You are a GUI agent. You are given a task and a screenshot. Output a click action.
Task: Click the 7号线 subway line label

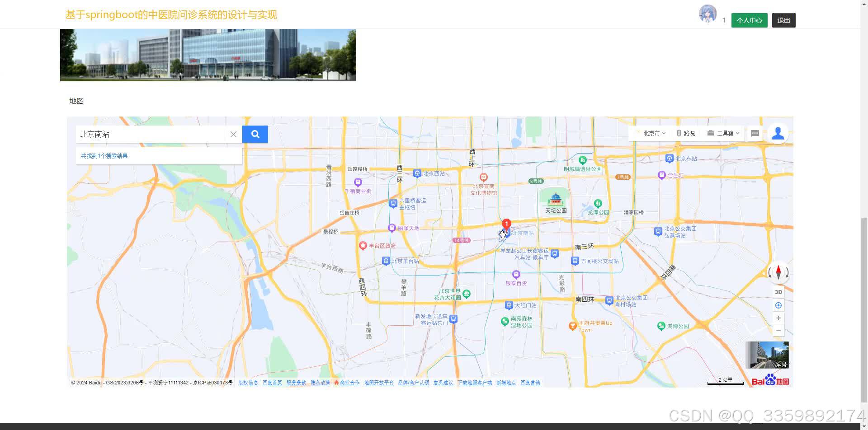click(623, 177)
